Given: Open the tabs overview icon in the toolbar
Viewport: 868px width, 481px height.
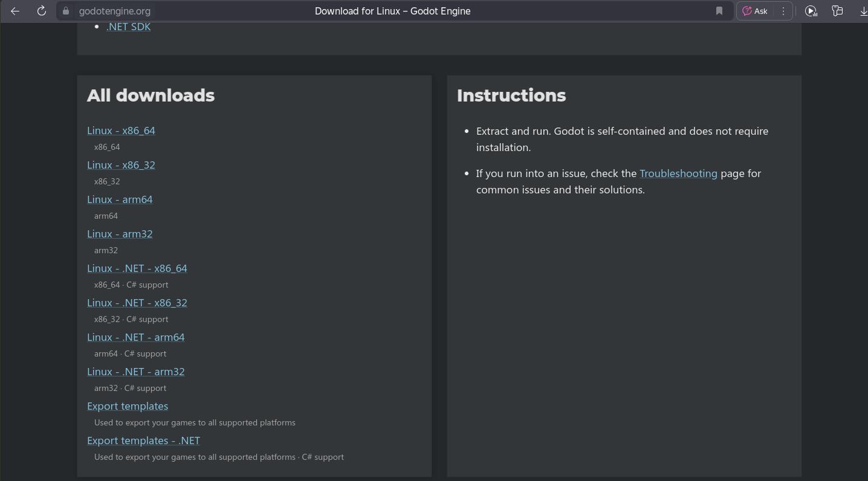Looking at the screenshot, I should click(837, 11).
